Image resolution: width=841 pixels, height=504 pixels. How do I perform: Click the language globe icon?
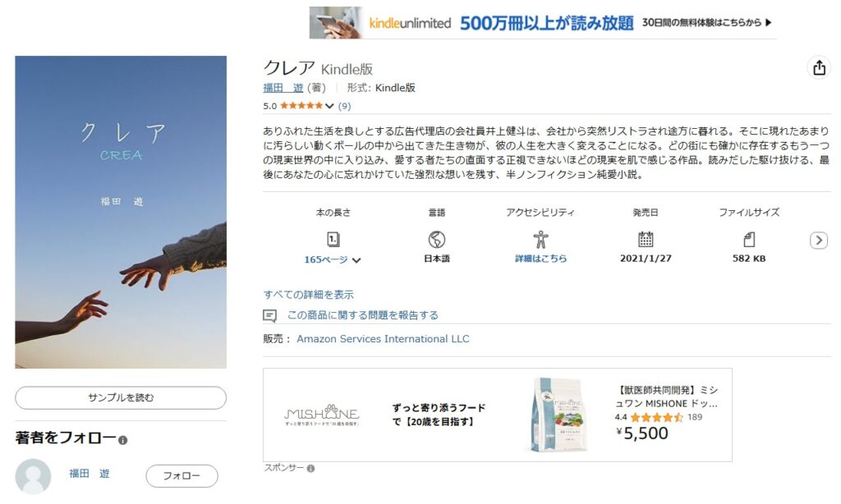pos(437,239)
